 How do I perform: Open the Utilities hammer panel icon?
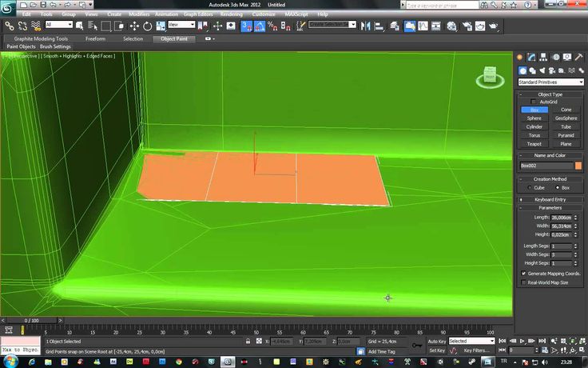578,58
